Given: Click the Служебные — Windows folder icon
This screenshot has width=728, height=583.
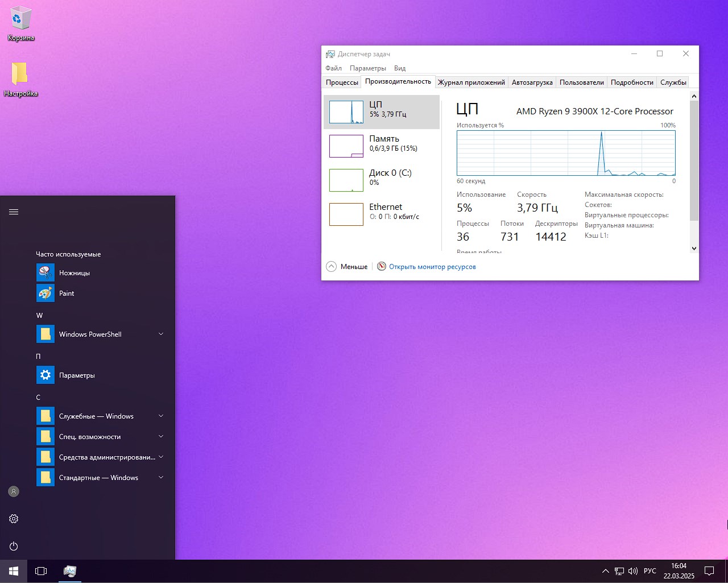Looking at the screenshot, I should coord(45,416).
